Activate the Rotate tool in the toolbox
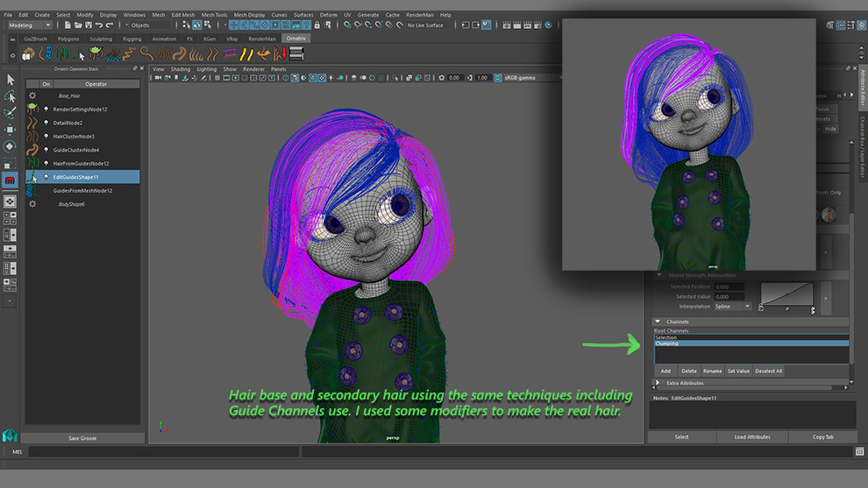This screenshot has width=868, height=488. click(x=10, y=146)
